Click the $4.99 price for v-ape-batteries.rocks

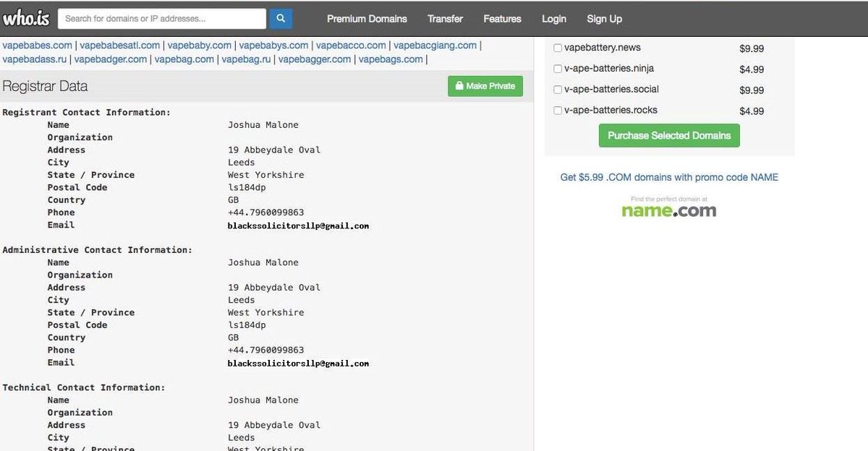click(x=752, y=111)
